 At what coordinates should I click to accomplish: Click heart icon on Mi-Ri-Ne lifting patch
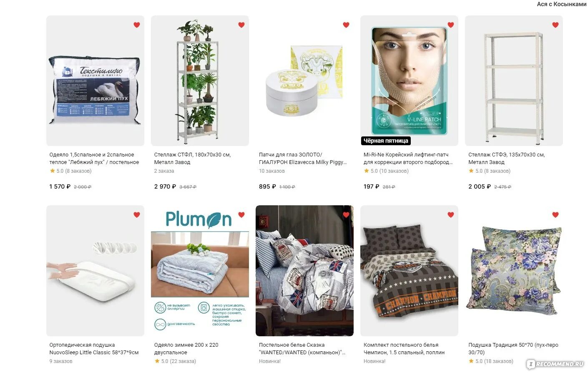pyautogui.click(x=451, y=25)
